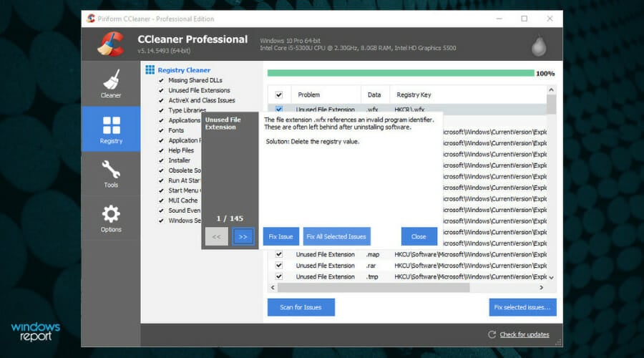Click the .tmp data cell
The width and height of the screenshot is (644, 358).
[372, 276]
